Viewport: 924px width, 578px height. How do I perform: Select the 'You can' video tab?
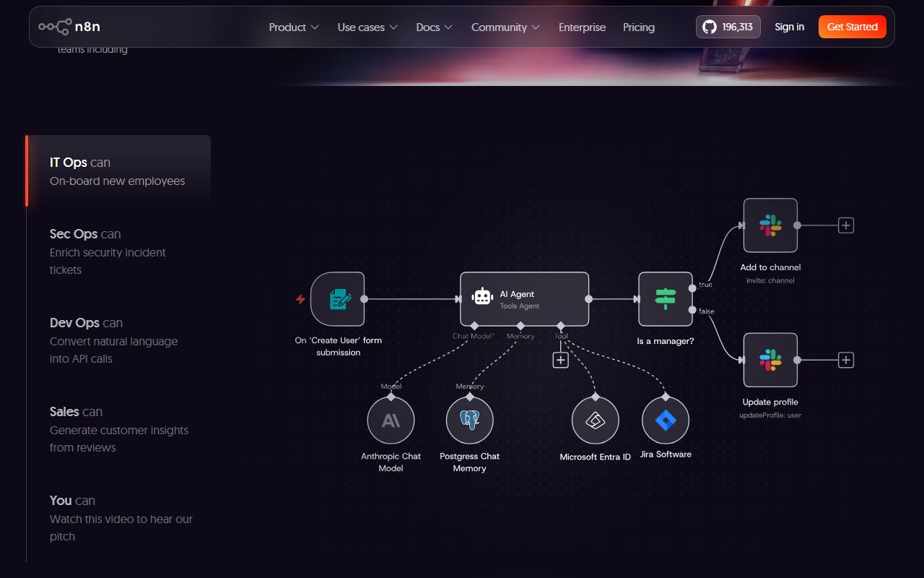click(x=119, y=518)
